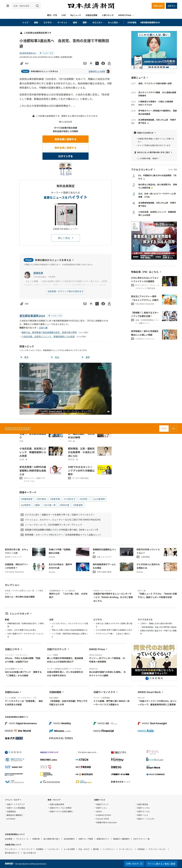Open アクセスランキング section heading link
The image size is (182, 868).
pyautogui.click(x=143, y=169)
